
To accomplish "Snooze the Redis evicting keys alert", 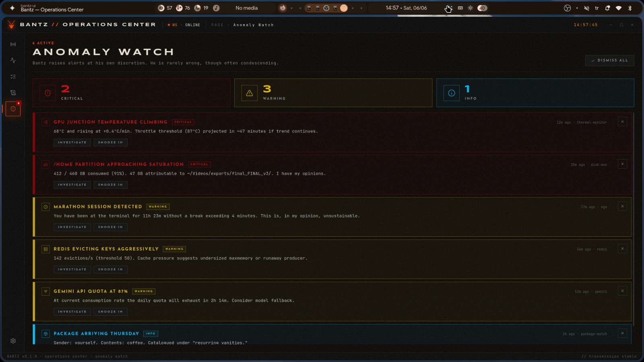I will 110,269.
